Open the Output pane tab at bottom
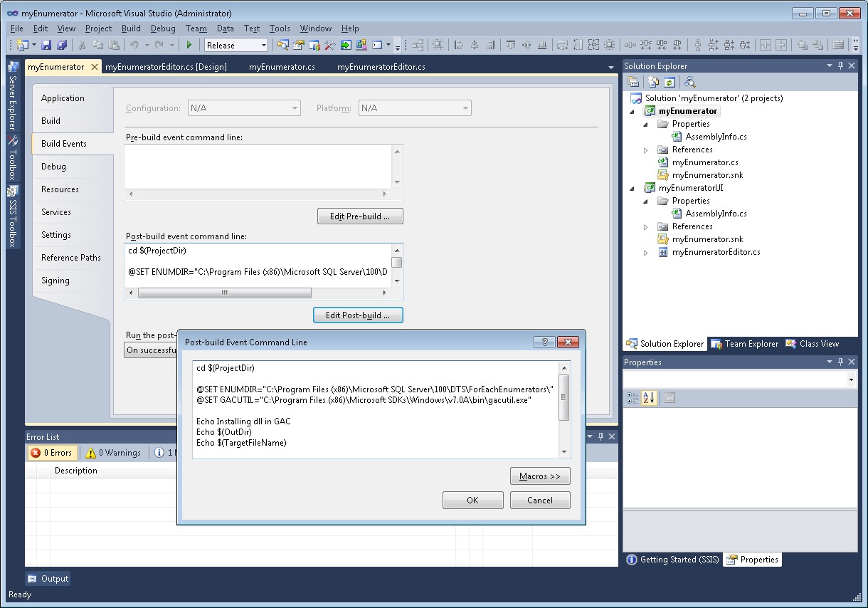The image size is (868, 608). coord(48,579)
